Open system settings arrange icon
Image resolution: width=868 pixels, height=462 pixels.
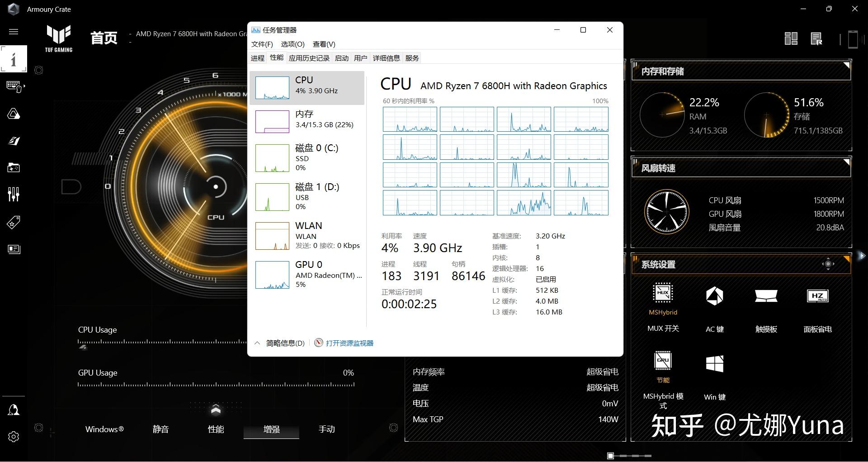point(828,264)
